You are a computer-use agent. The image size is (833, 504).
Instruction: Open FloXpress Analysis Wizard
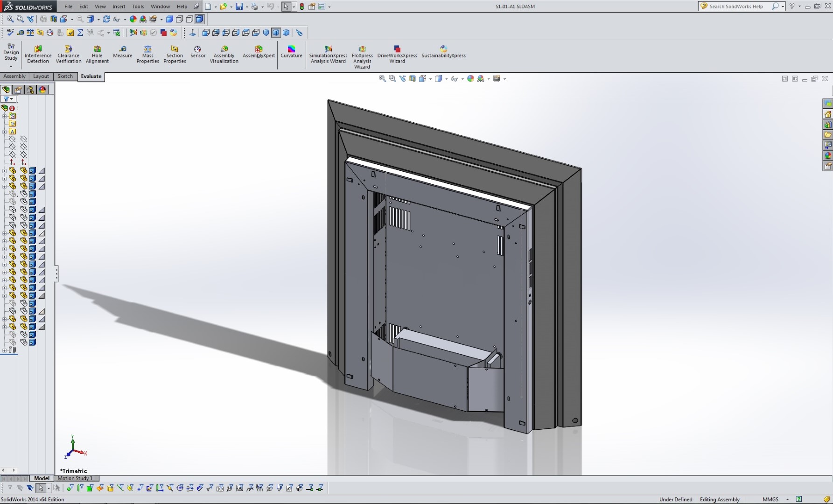coord(362,57)
